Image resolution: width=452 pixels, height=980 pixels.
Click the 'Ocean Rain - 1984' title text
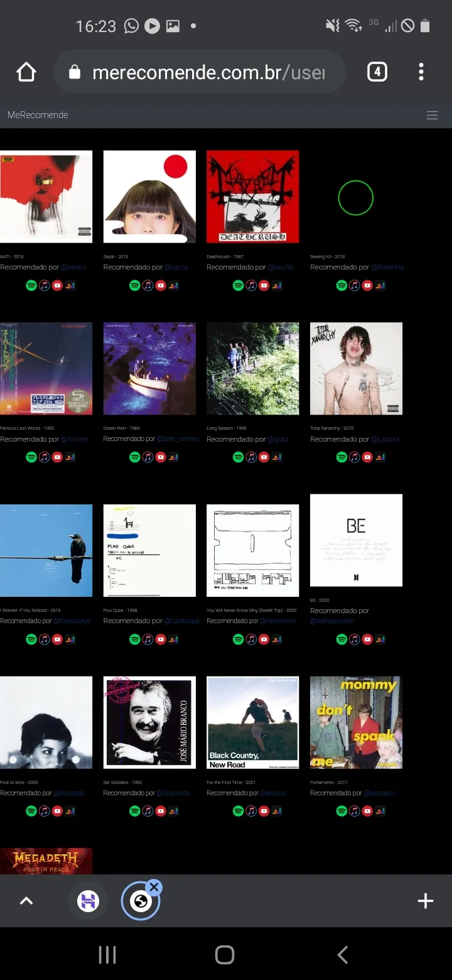coord(122,428)
